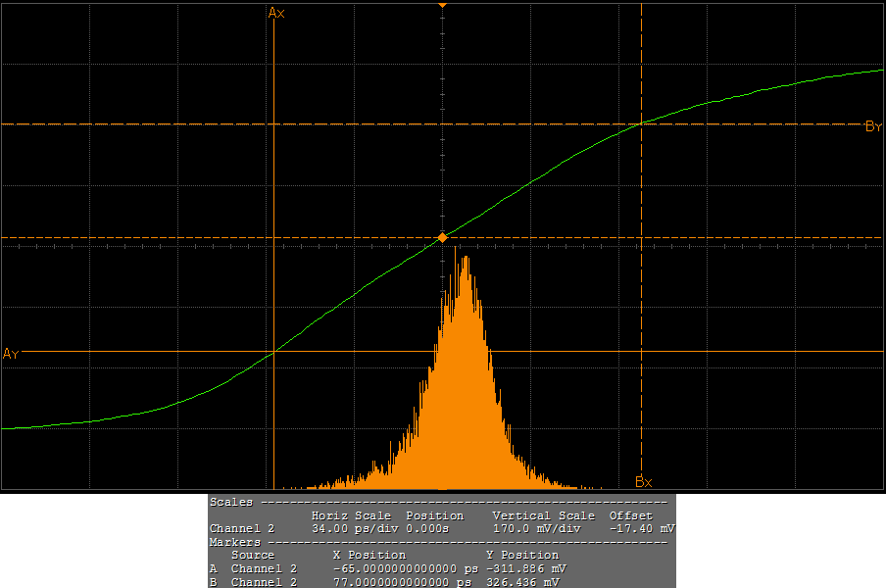Image resolution: width=886 pixels, height=588 pixels.
Task: Click marker B X Position 77 ps value
Action: (x=405, y=582)
